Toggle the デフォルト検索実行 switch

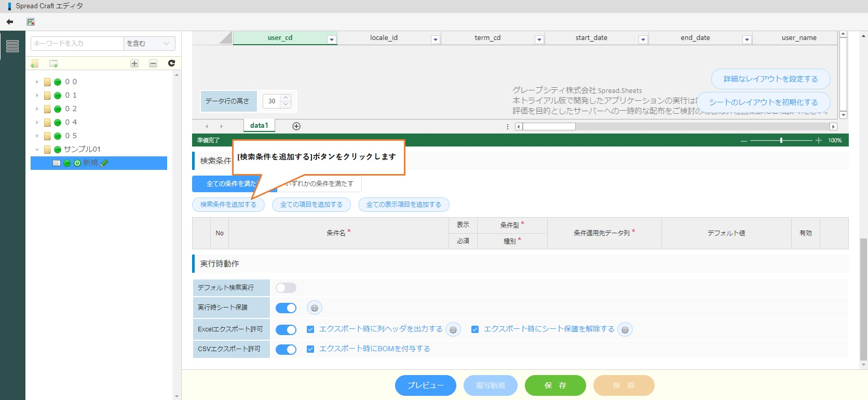click(286, 288)
